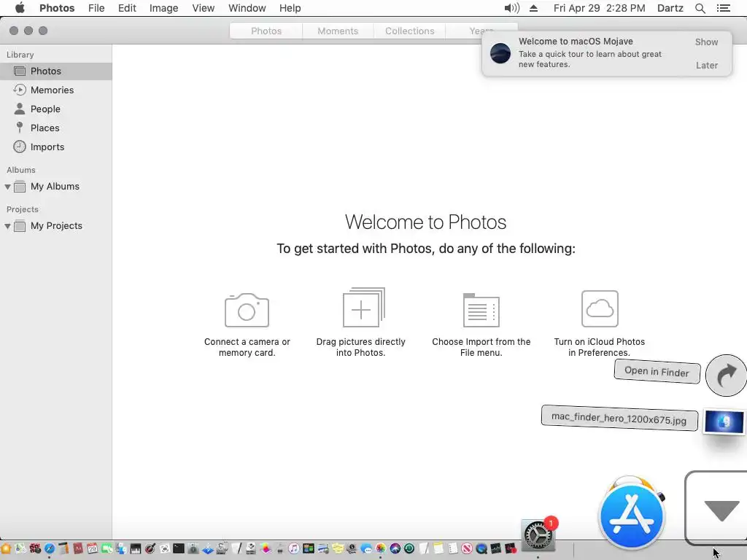Click the Photos icon in the Dock

pyautogui.click(x=381, y=548)
